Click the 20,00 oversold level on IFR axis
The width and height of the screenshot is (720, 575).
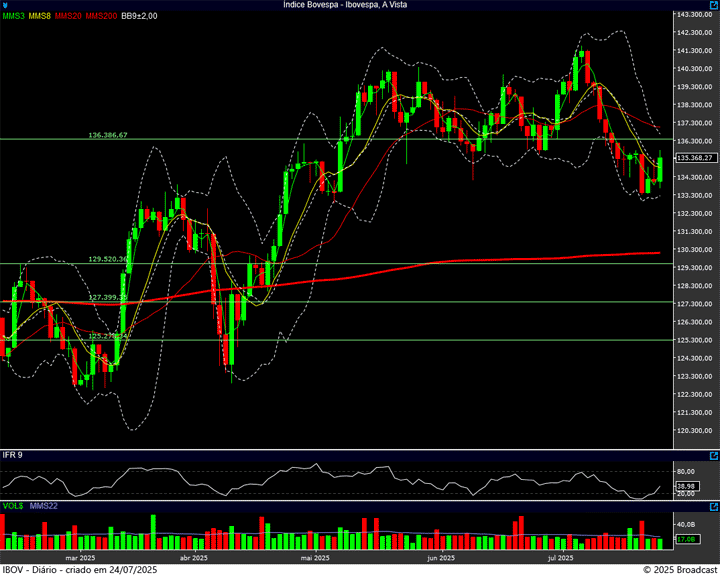coord(686,494)
